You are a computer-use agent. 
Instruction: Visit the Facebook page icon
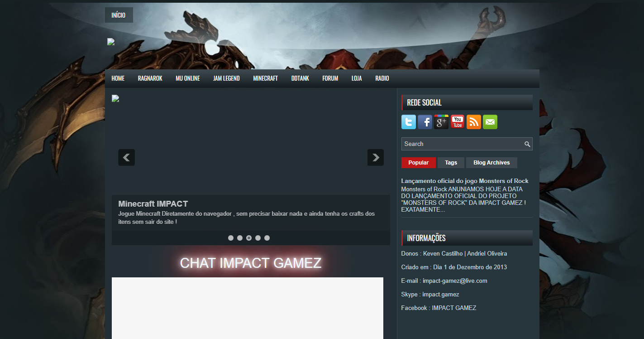point(425,122)
